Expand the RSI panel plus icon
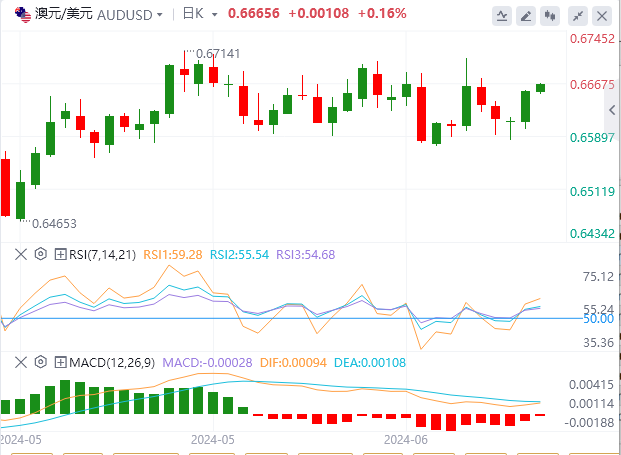The height and width of the screenshot is (455, 621). click(60, 254)
